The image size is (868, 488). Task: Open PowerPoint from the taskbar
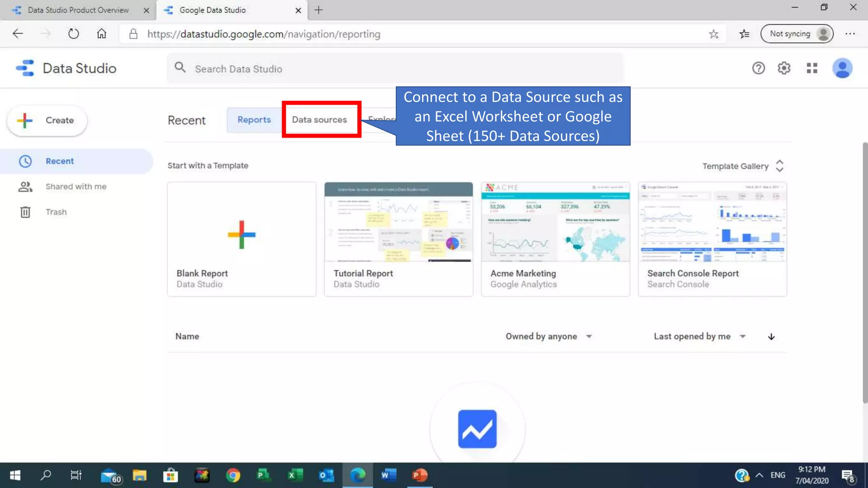(420, 475)
